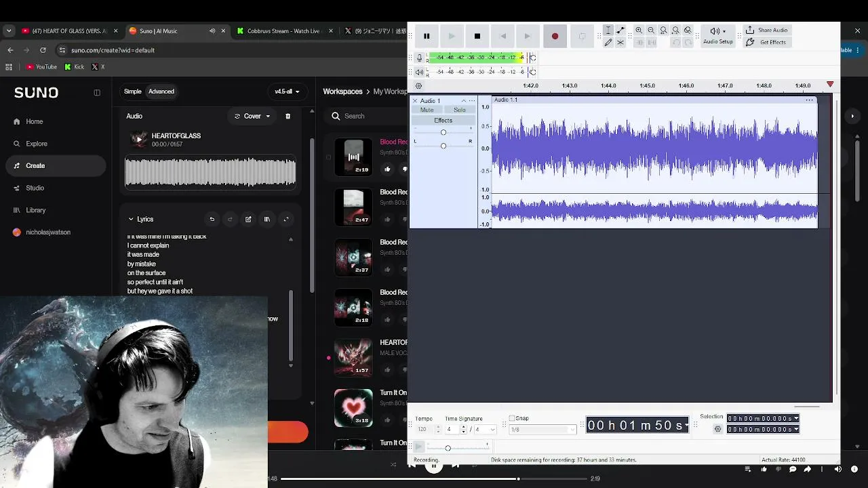Switch to Simple mode in Suno
This screenshot has height=488, width=868.
[x=133, y=91]
